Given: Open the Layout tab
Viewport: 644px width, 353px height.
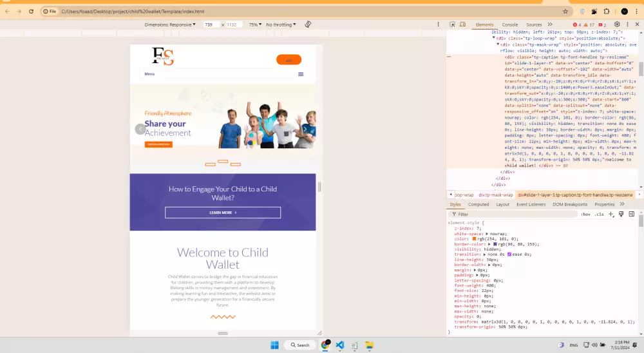Looking at the screenshot, I should tap(503, 204).
